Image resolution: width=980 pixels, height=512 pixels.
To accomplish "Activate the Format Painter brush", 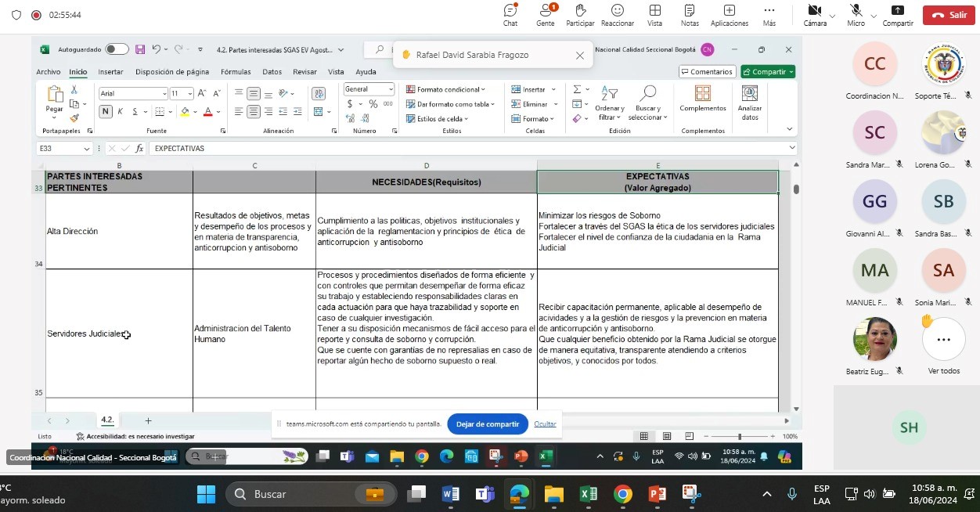I will tap(74, 118).
